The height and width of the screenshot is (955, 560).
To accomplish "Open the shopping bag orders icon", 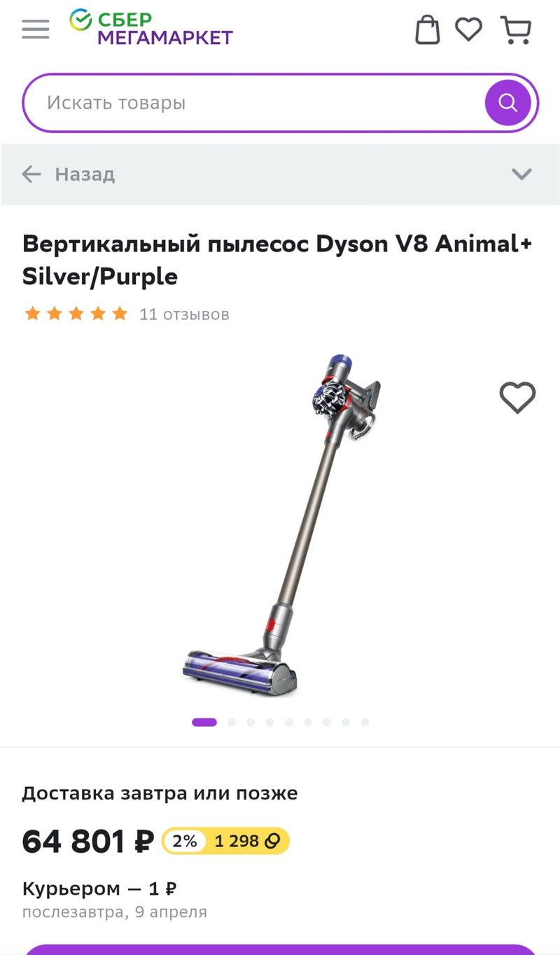I will (428, 30).
